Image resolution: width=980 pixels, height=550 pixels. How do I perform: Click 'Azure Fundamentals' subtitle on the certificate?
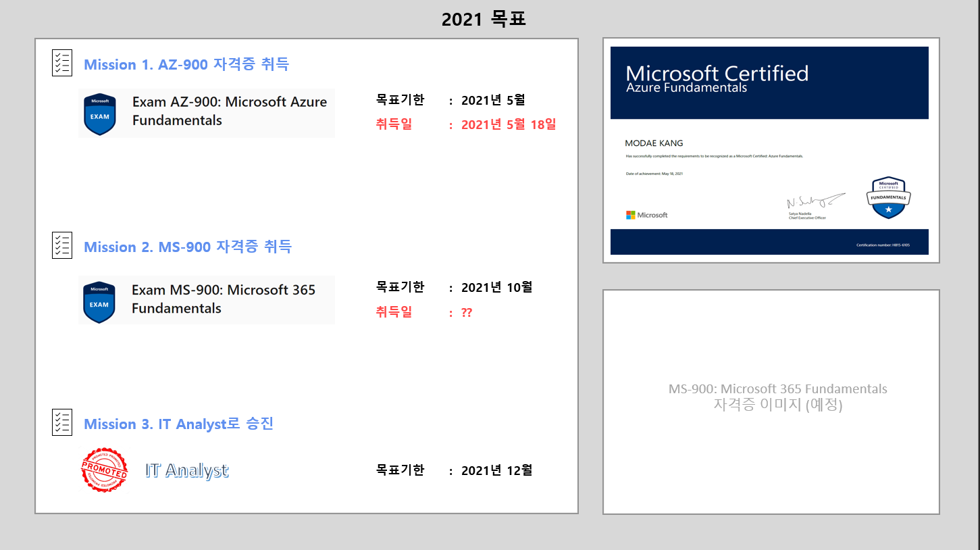[687, 88]
